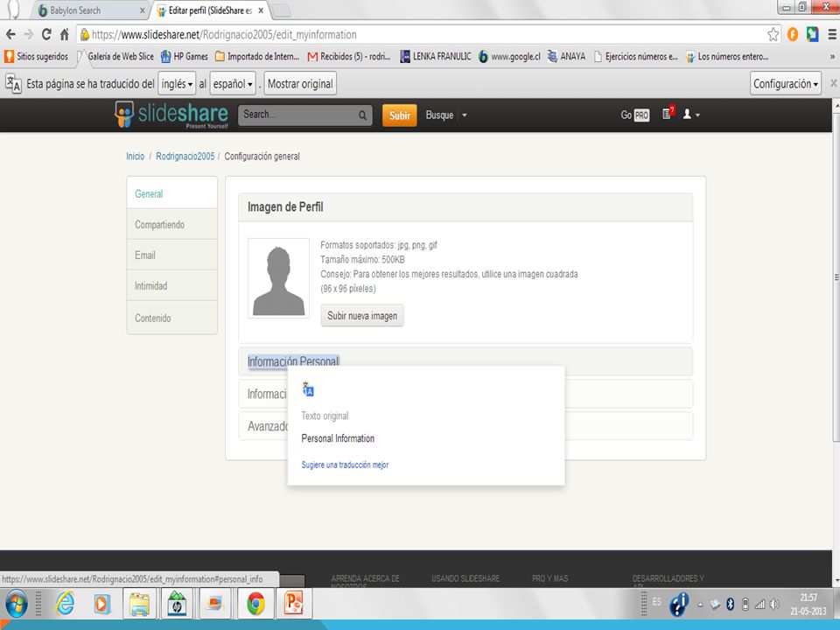Open the Importado de Intern... bookmarks folder
The image size is (840, 630).
[x=257, y=56]
